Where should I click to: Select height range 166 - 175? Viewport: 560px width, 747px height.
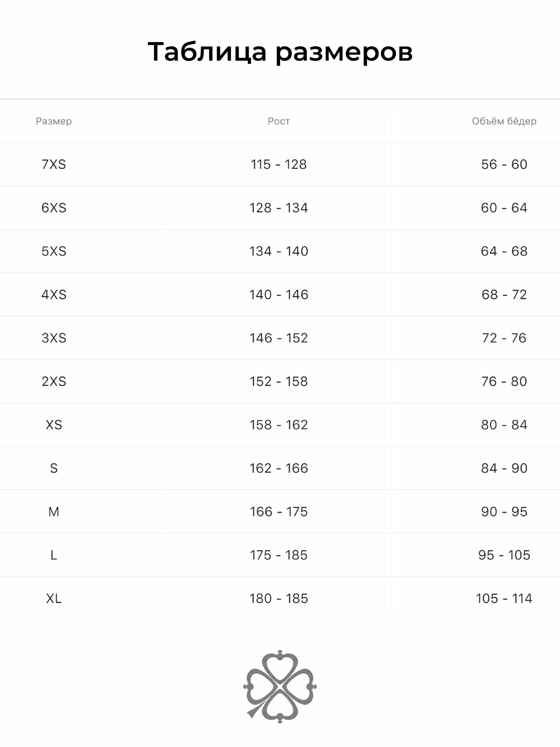(279, 512)
